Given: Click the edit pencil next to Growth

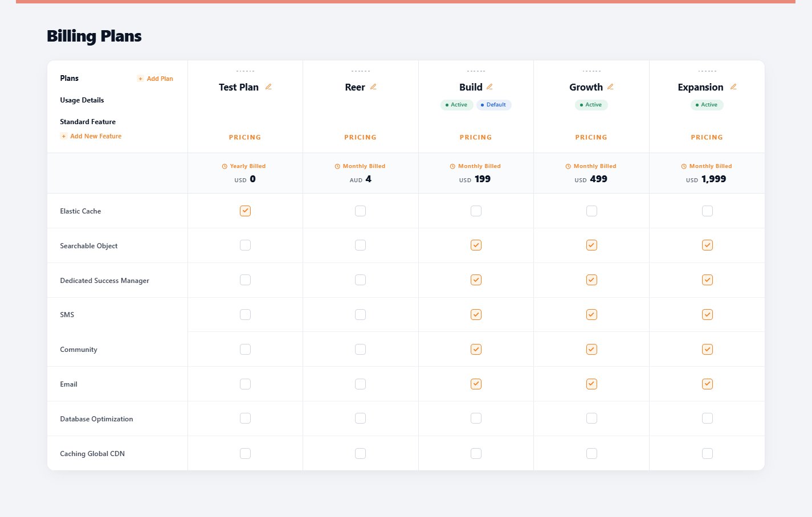Looking at the screenshot, I should [610, 87].
